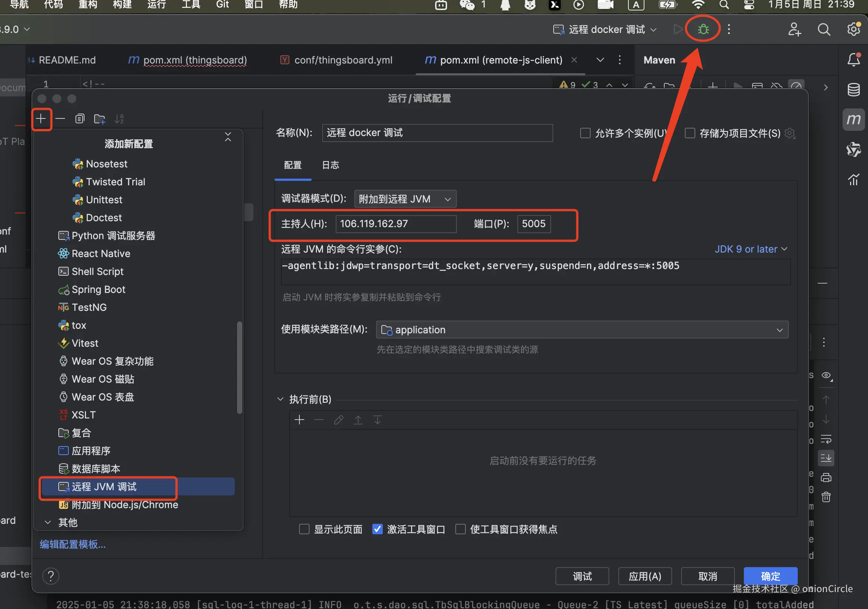Open the Database tool window icon
Screen dimensions: 868x609
pyautogui.click(x=853, y=90)
